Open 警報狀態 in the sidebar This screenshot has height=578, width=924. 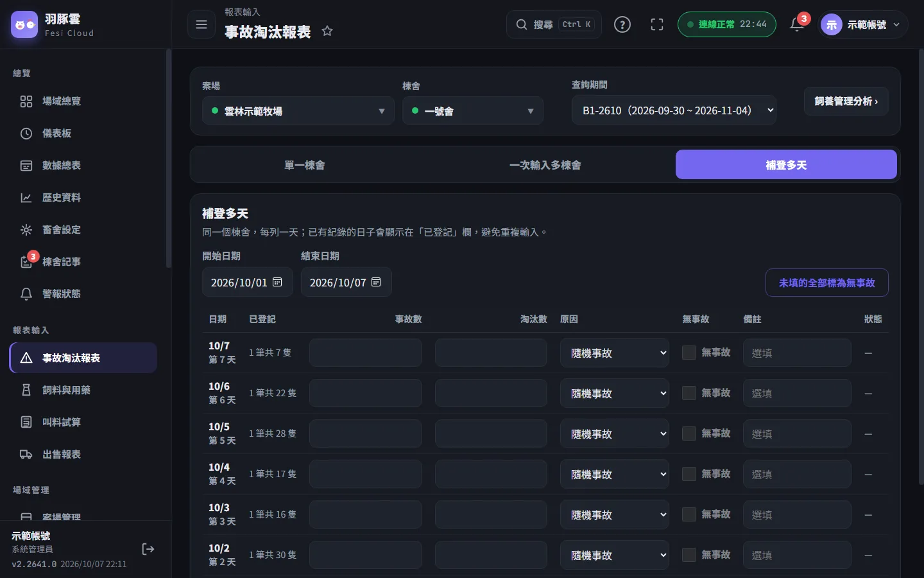(83, 293)
